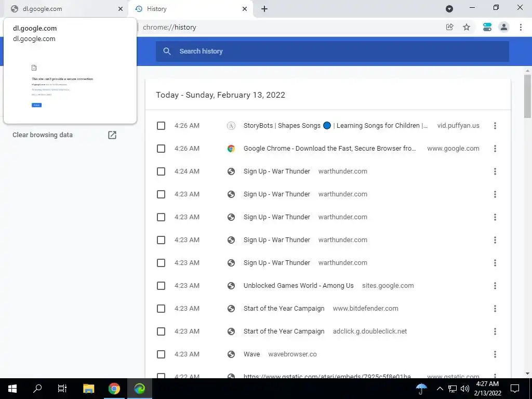Image resolution: width=532 pixels, height=399 pixels.
Task: Check the StoryBots Shapes Songs entry checkbox
Action: pyautogui.click(x=161, y=126)
